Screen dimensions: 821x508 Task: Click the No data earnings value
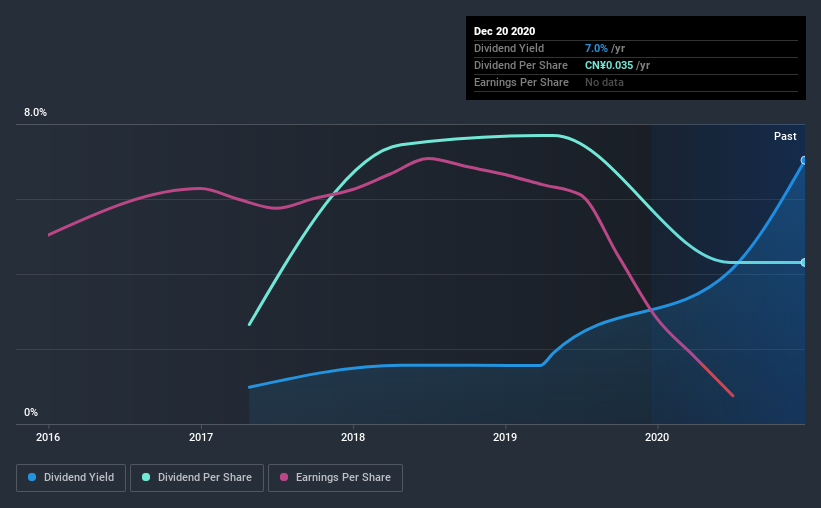click(604, 82)
